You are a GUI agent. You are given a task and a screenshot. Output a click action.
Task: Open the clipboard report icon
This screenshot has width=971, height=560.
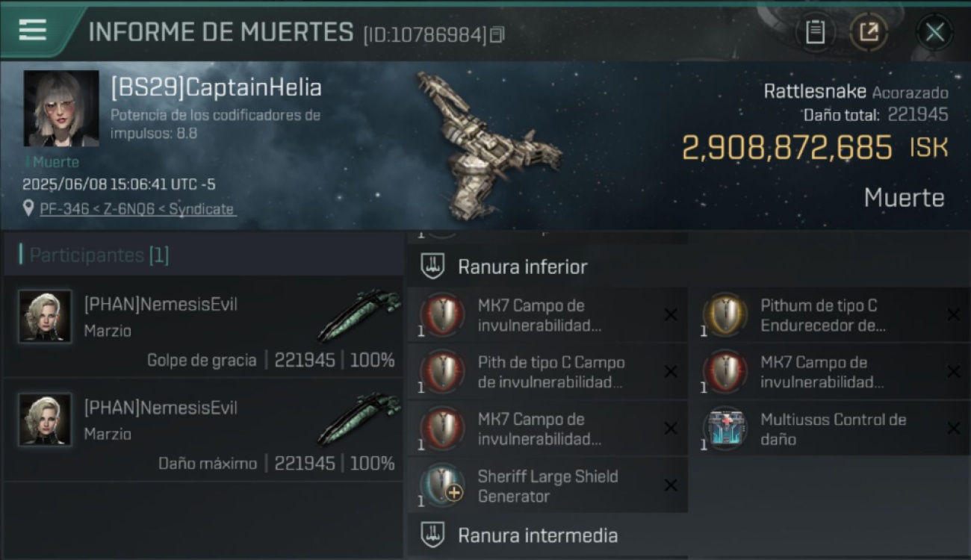(815, 32)
